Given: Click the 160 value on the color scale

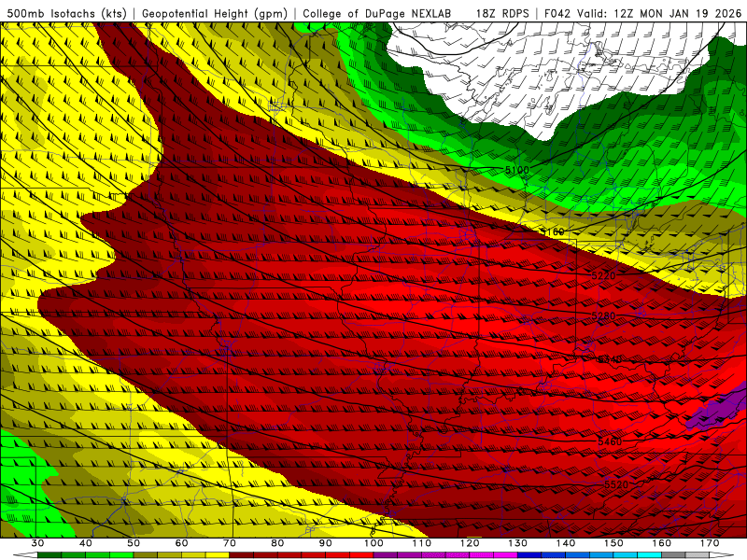Looking at the screenshot, I should pyautogui.click(x=662, y=543).
